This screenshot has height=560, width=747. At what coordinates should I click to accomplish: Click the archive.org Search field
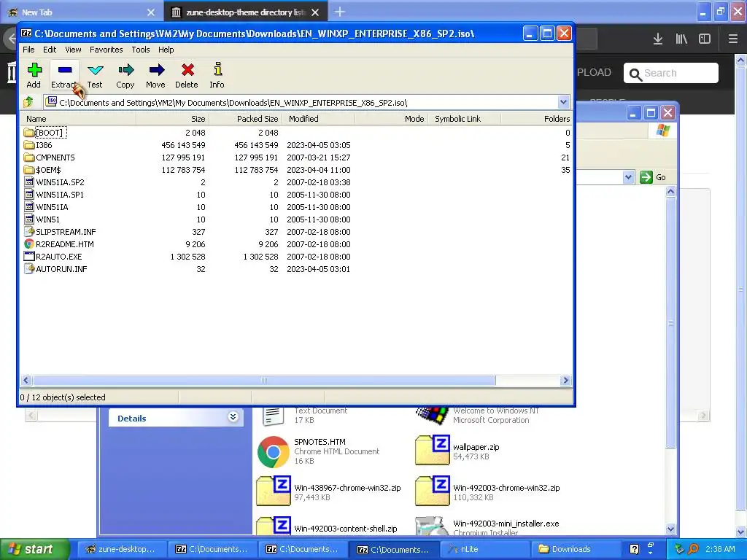pos(671,73)
